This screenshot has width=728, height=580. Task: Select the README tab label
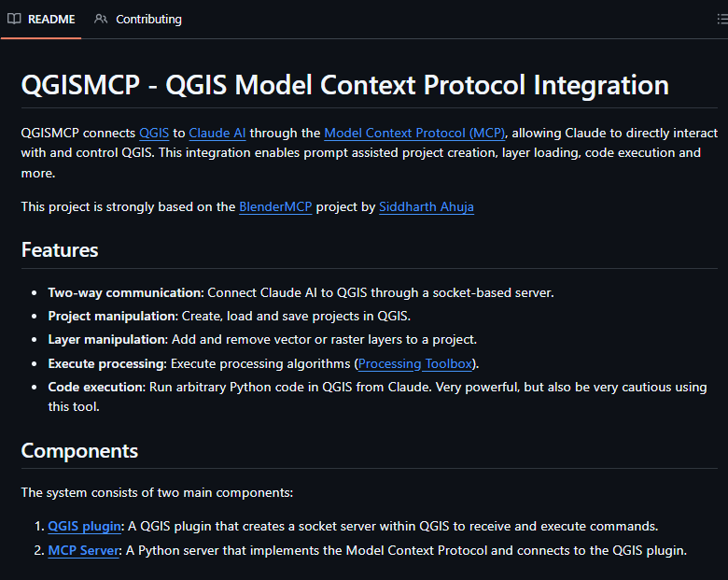coord(51,19)
